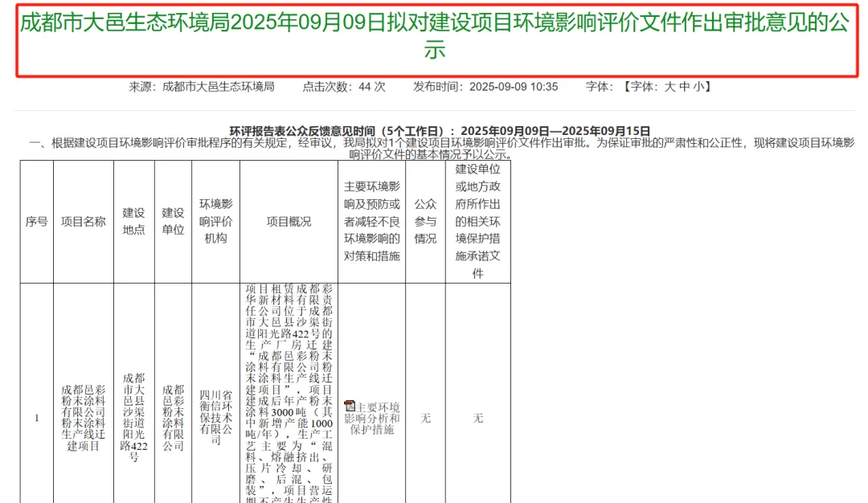Click the 环境影响评价机构 column header
Viewport: 868px width, 503px height.
coord(215,221)
